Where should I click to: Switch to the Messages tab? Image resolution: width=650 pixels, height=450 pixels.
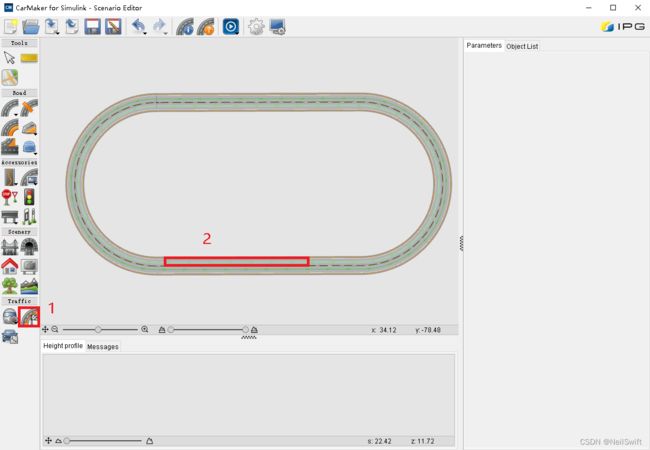coord(102,346)
